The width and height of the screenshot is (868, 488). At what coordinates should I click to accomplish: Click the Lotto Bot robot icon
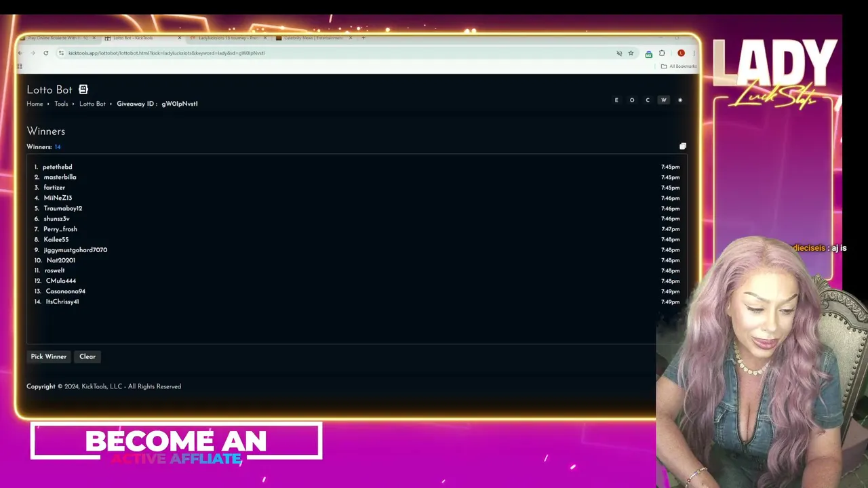[x=83, y=89]
